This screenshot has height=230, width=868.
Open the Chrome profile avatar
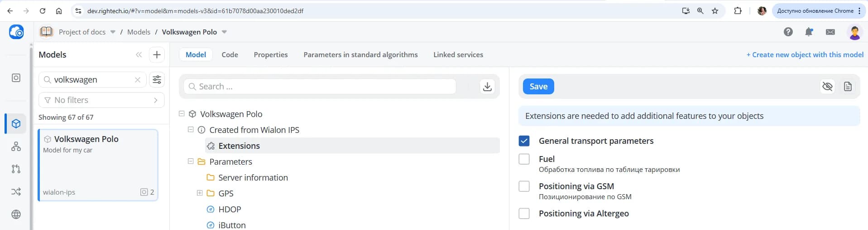(x=762, y=11)
